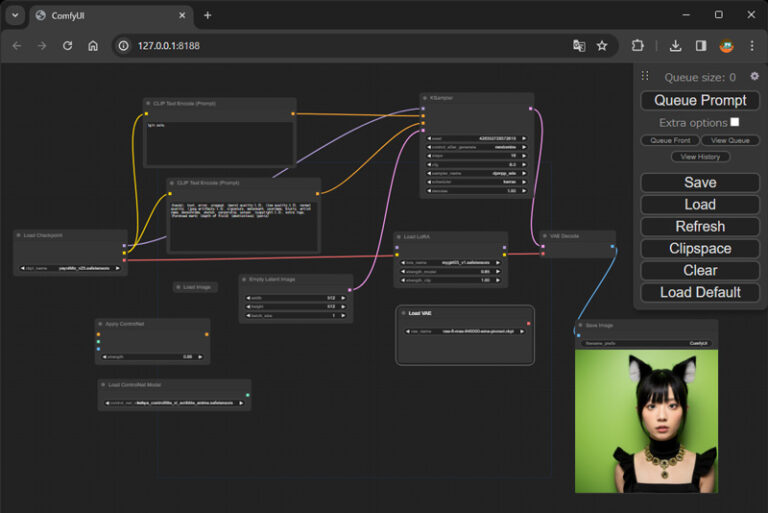Open the ComfyUI settings gear
Image resolution: width=768 pixels, height=513 pixels.
pyautogui.click(x=754, y=76)
